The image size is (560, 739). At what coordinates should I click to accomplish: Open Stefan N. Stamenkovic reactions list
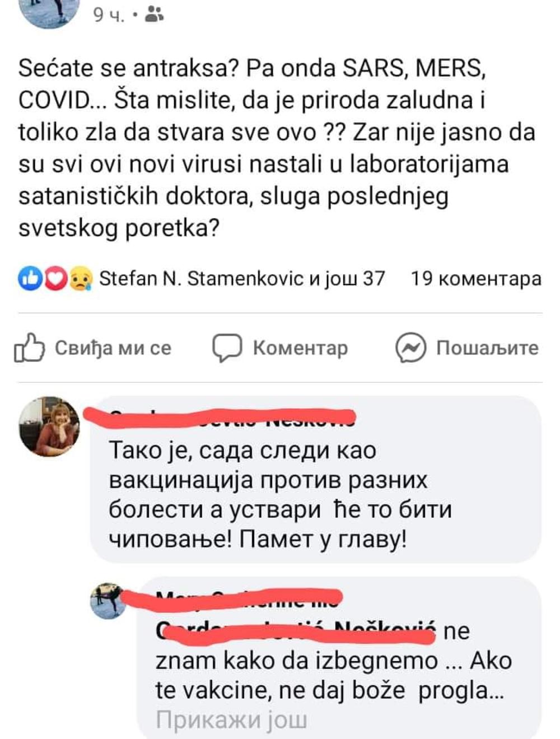point(242,279)
